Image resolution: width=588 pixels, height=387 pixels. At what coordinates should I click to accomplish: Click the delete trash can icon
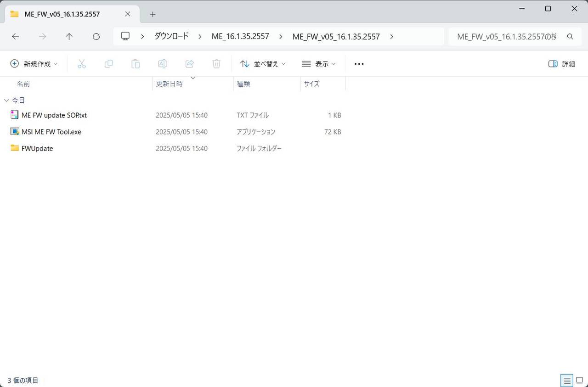click(x=216, y=64)
